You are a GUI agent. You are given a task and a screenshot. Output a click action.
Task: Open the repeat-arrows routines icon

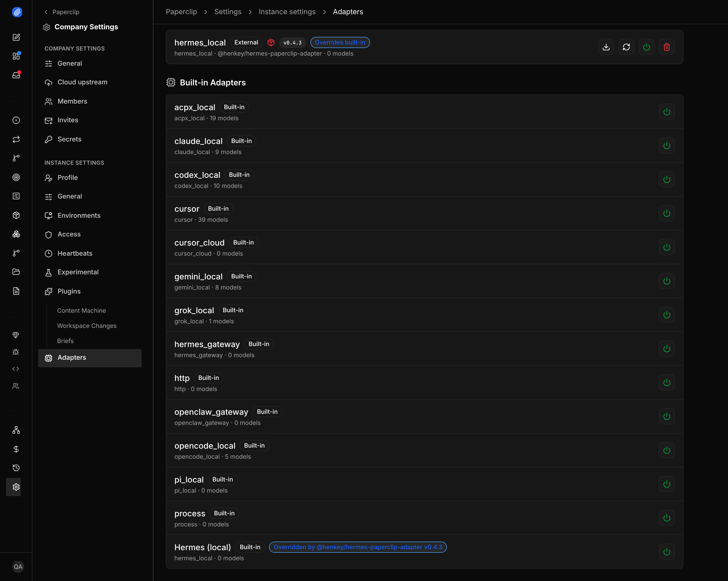coord(16,139)
